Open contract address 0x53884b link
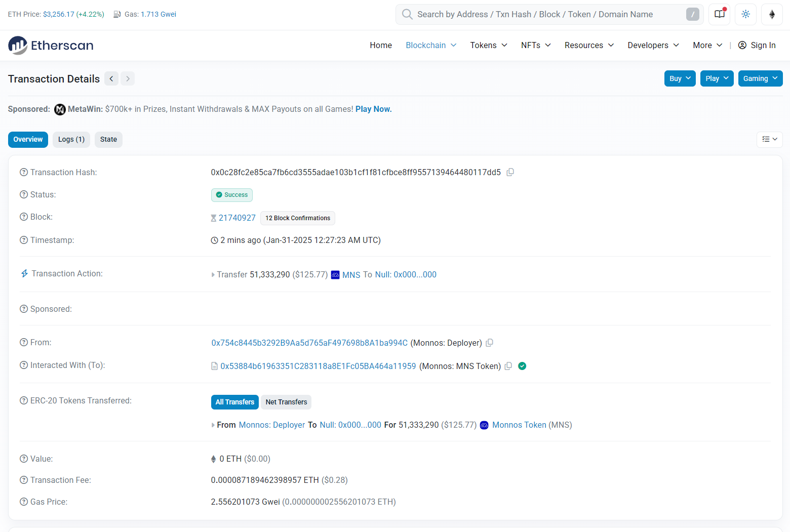Screen dimensions: 790x532 point(318,366)
